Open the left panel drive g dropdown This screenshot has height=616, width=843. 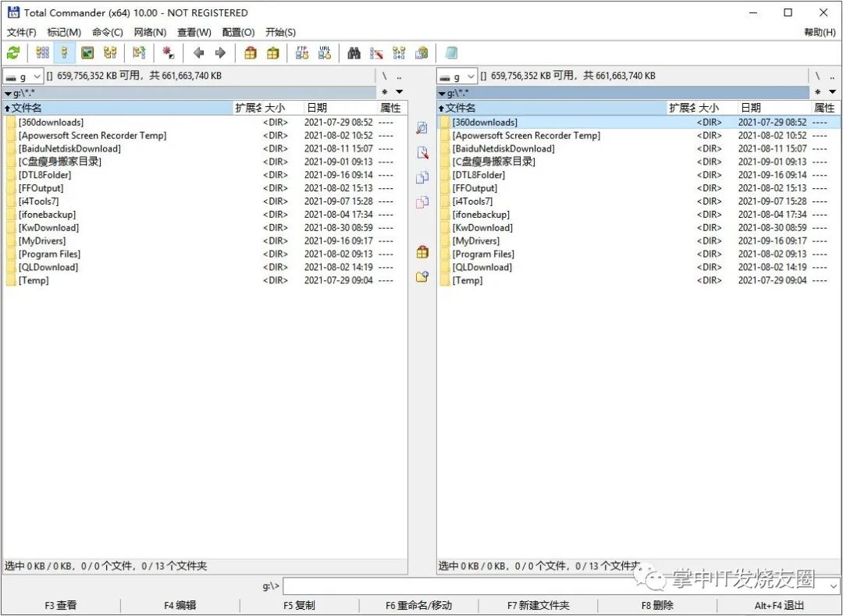coord(23,77)
